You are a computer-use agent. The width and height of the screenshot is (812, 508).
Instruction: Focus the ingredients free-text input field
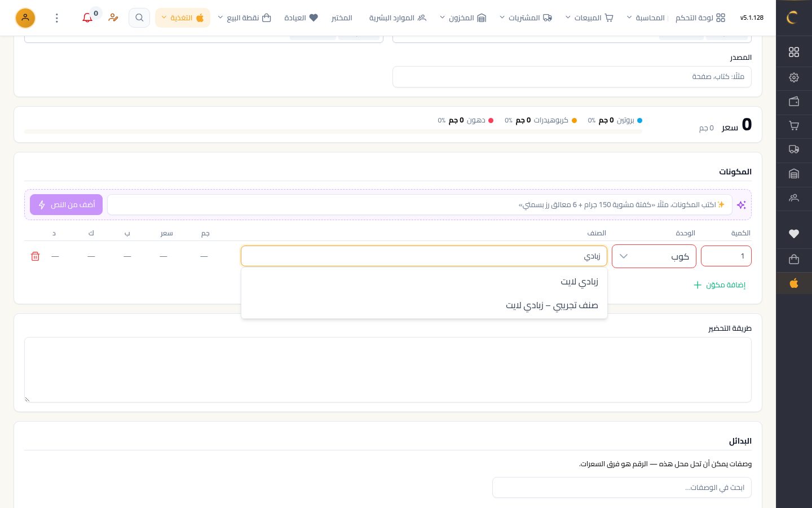pos(420,205)
